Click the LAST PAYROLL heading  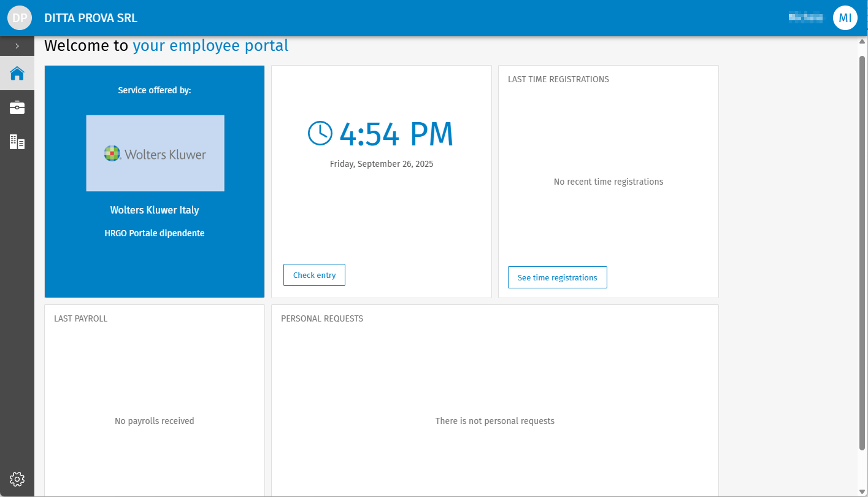[x=81, y=318]
